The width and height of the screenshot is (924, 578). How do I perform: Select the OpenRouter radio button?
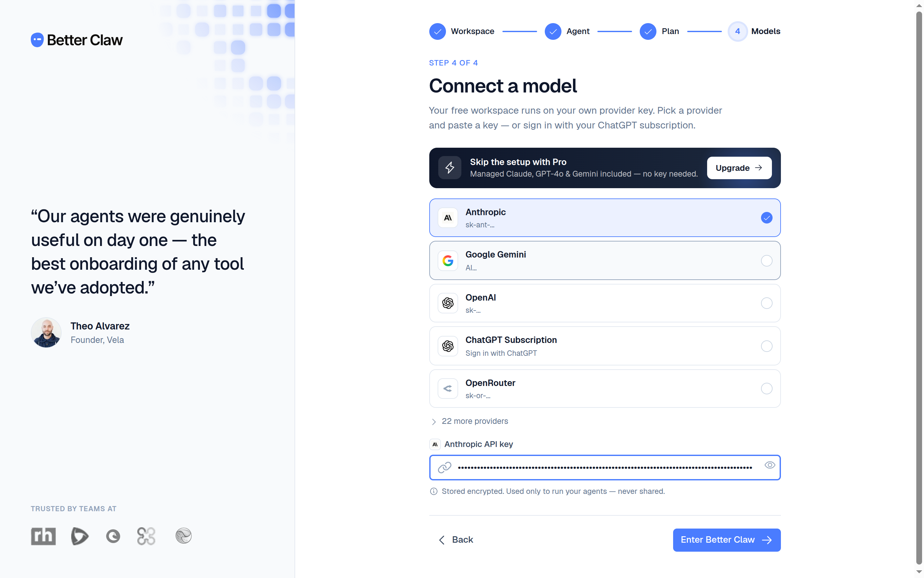pos(766,389)
